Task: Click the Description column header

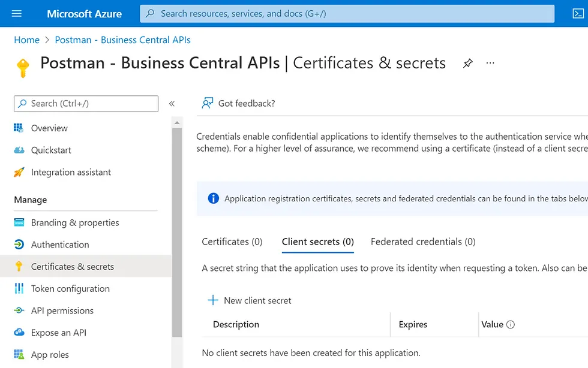Action: click(236, 324)
